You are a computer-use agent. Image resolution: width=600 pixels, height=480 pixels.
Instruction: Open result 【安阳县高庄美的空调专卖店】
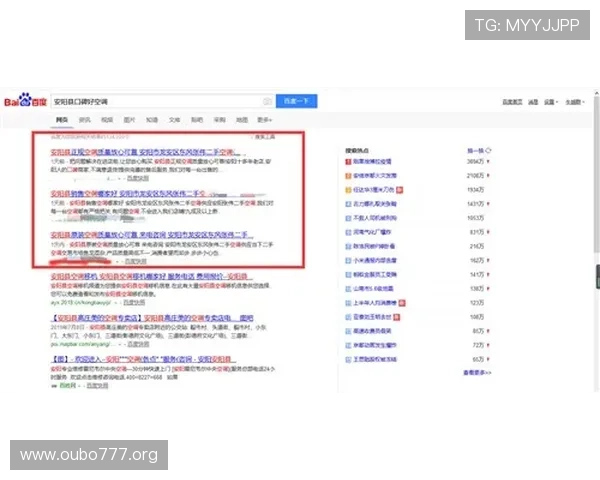pos(152,318)
